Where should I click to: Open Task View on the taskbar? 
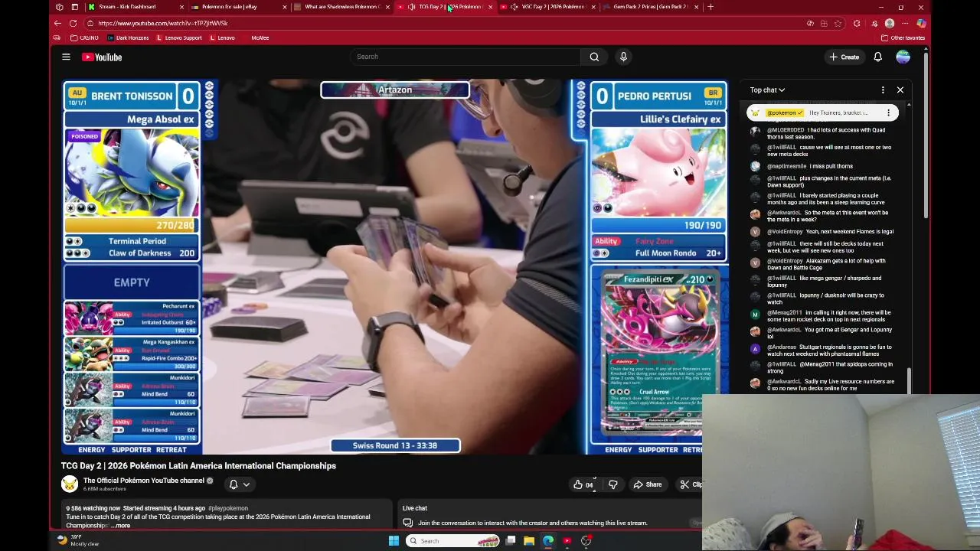click(511, 541)
